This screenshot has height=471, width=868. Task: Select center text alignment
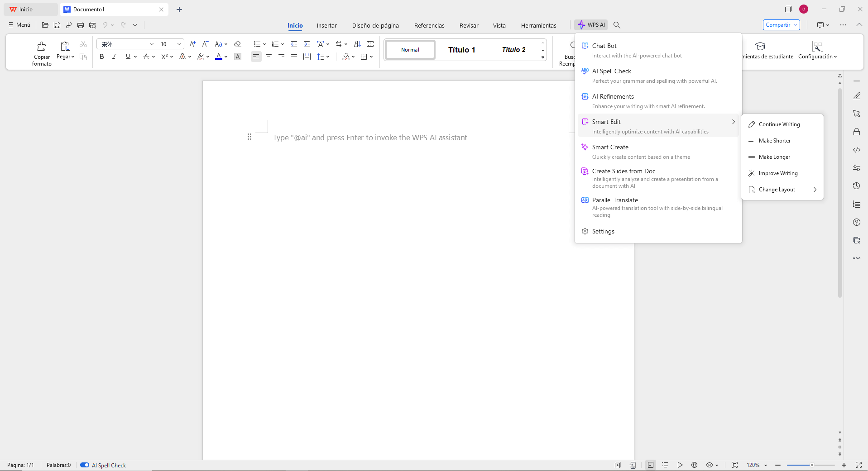[269, 57]
